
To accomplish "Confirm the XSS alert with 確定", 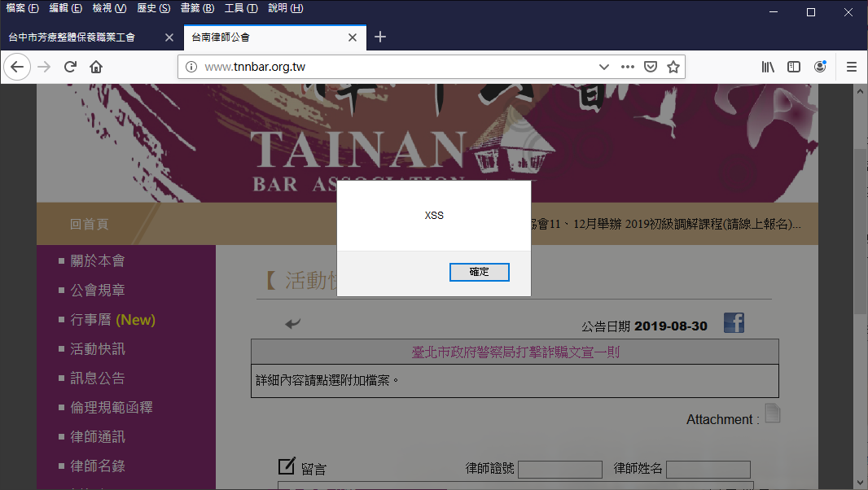I will click(x=480, y=272).
